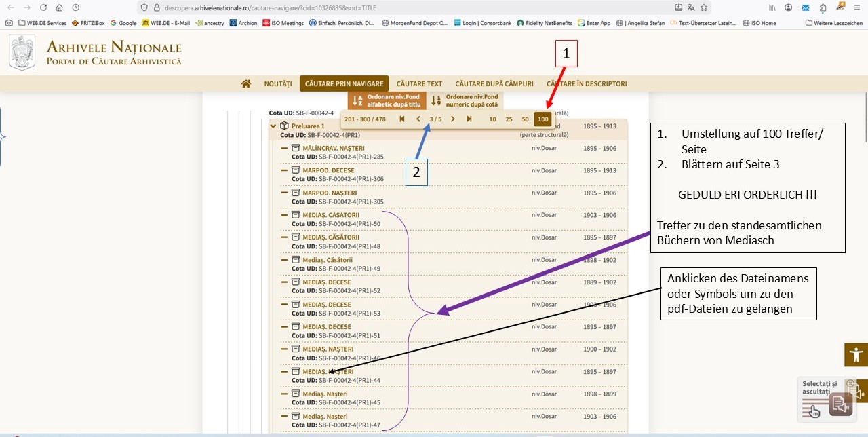Viewport: 868px width, 437px height.
Task: Open the accessibility widget button
Action: tap(856, 355)
